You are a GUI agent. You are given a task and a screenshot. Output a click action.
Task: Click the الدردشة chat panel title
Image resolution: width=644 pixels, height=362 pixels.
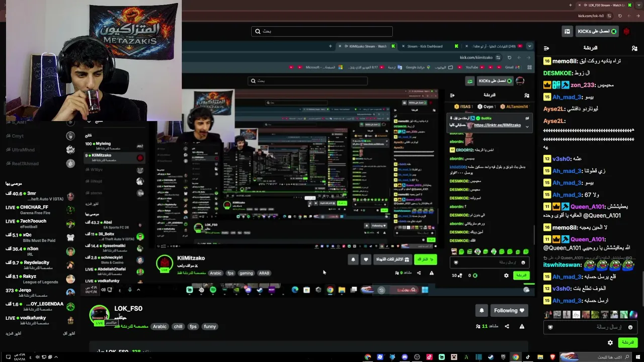590,48
